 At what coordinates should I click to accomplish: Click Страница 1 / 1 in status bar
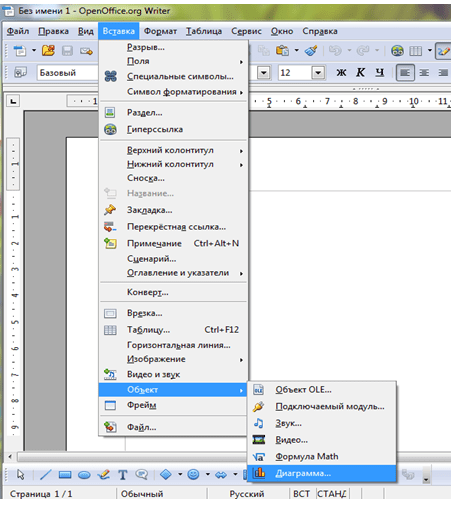[41, 494]
